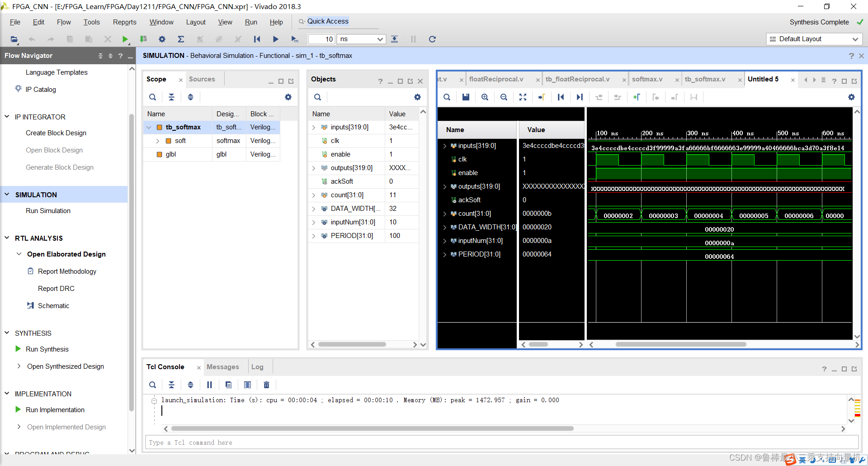868x466 pixels.
Task: Switch to the softmax.v tab
Action: click(x=647, y=79)
